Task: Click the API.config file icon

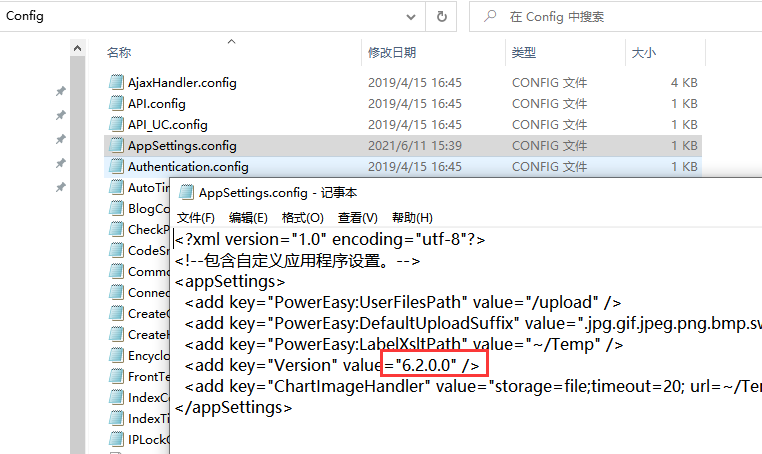Action: pos(116,103)
